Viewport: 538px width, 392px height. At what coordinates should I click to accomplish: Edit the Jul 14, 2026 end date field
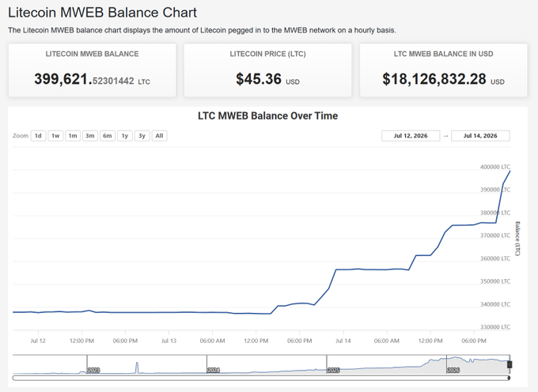tap(480, 136)
